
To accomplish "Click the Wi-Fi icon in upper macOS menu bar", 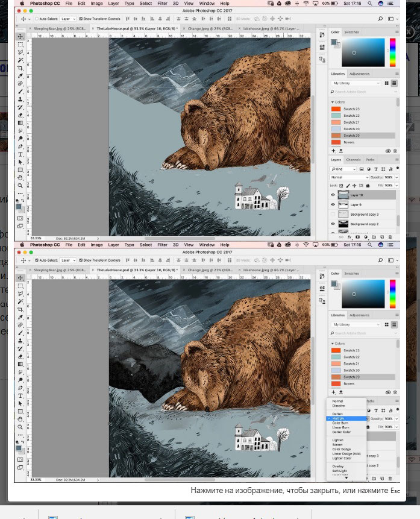I will tap(306, 3).
